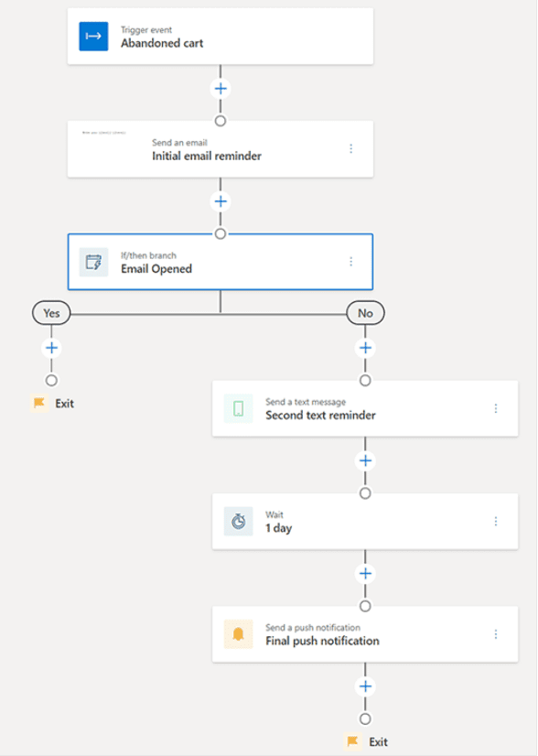Add a step under the Yes branch
The image size is (538, 756).
51,348
